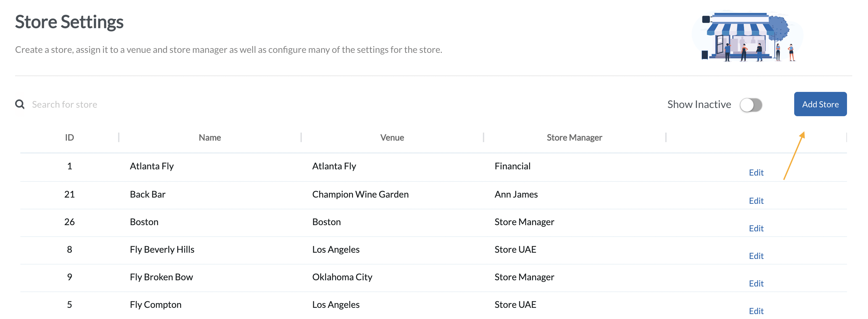Sort by the ID column header
Screen dimensions: 868x319
70,138
